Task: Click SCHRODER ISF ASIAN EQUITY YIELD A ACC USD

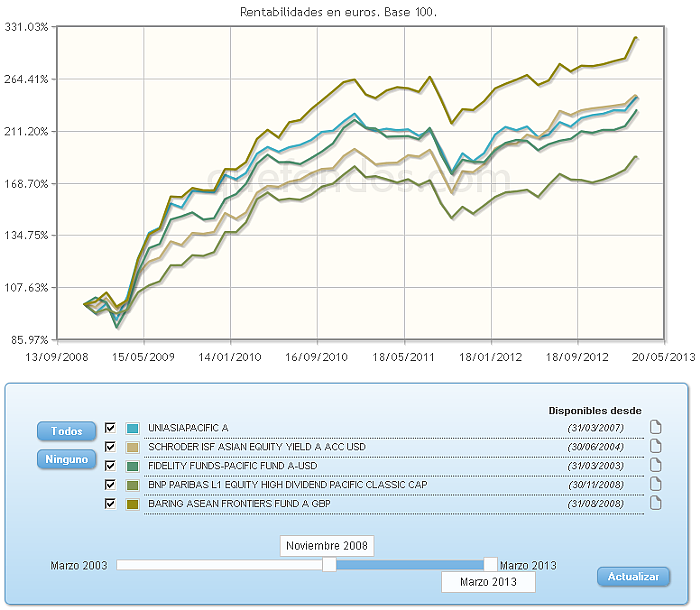Action: [x=257, y=447]
